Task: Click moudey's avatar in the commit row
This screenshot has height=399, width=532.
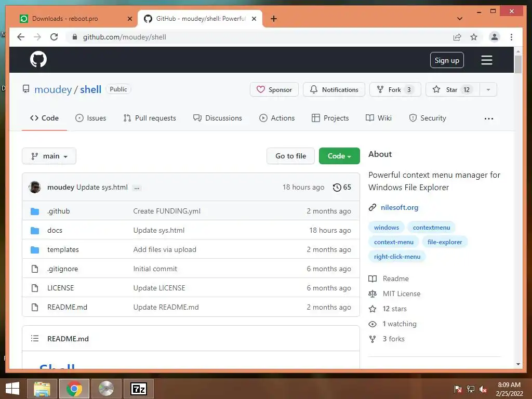Action: 35,187
